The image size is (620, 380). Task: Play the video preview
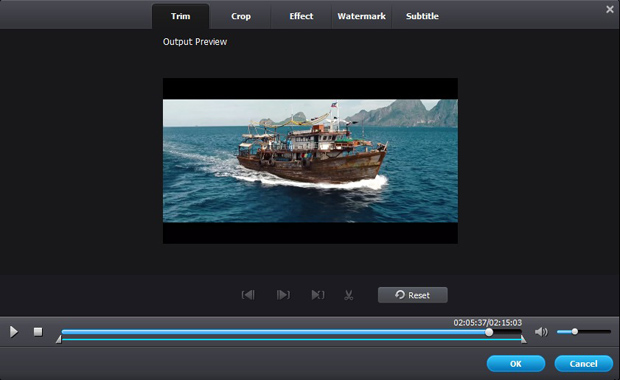14,332
